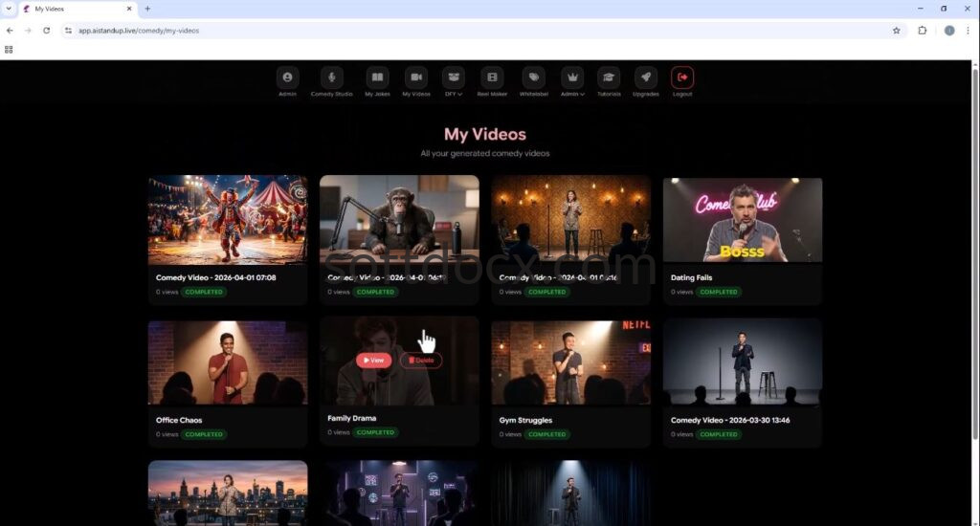Image resolution: width=980 pixels, height=526 pixels.
Task: Open the Gym Struggles video thumbnail
Action: click(x=570, y=363)
